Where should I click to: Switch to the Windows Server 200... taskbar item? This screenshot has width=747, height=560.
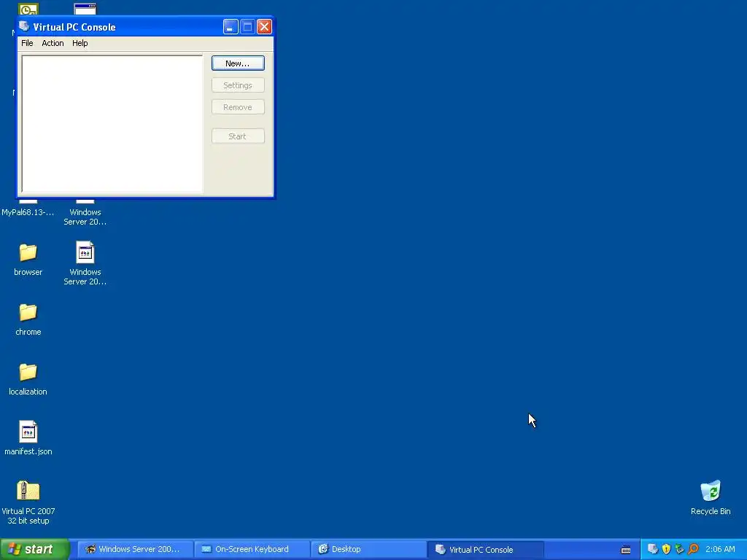tap(135, 549)
